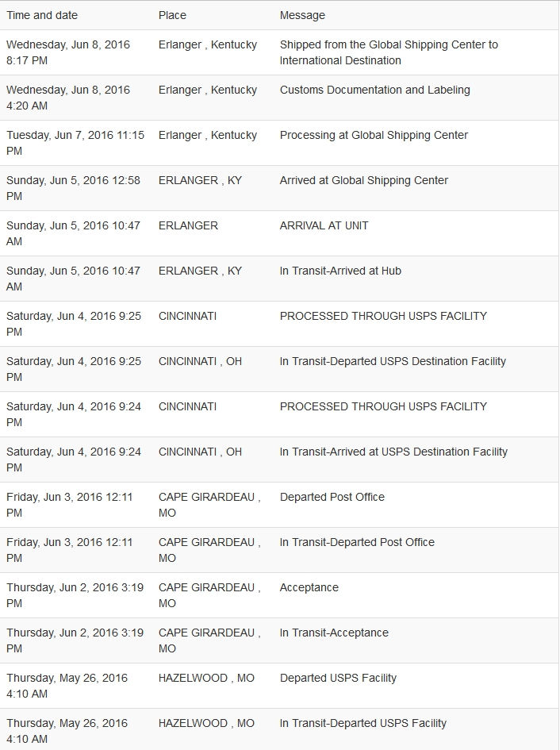This screenshot has height=750, width=560.
Task: Click the 'Acceptance' message
Action: click(309, 587)
